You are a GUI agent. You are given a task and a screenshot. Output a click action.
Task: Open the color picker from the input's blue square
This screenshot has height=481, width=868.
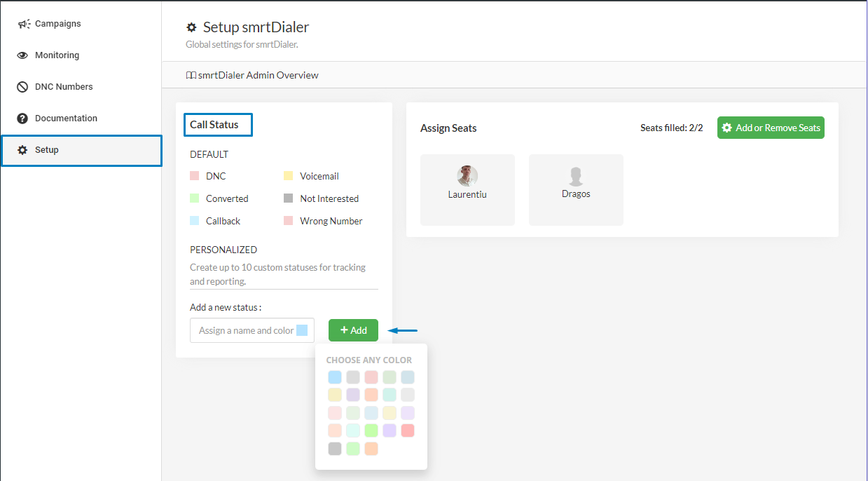302,330
